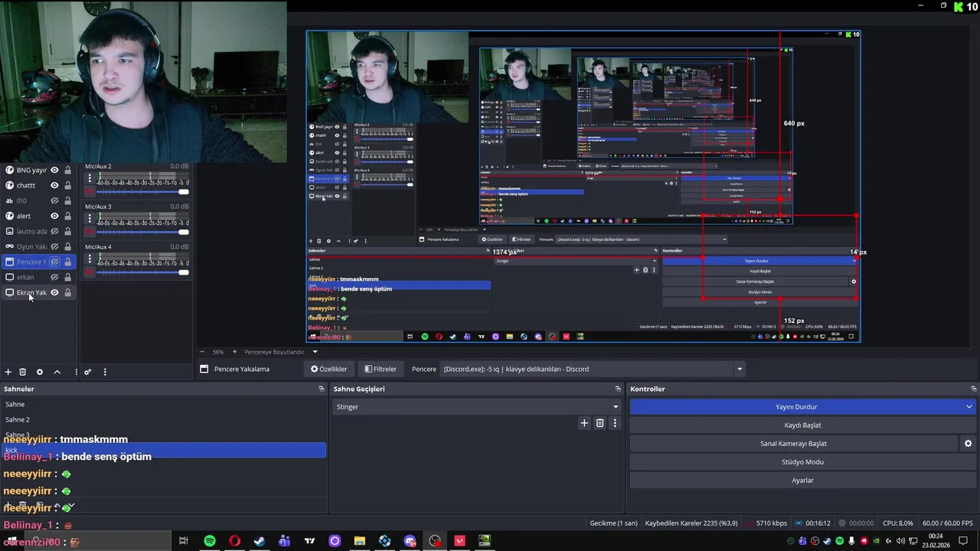Screen dimensions: 980x551
Task: Show the lautro image source
Action: point(54,231)
